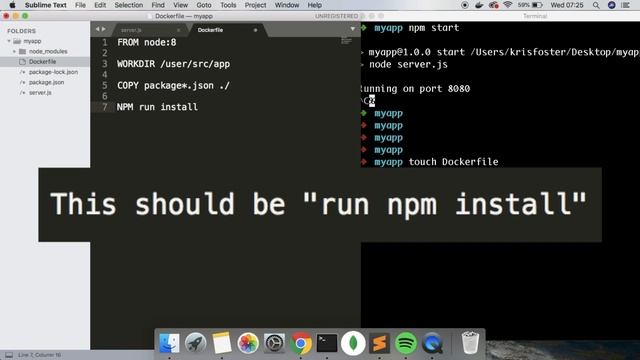Click the 'WORKDIR /user/src/app' line
This screenshot has height=360, width=640.
point(173,64)
